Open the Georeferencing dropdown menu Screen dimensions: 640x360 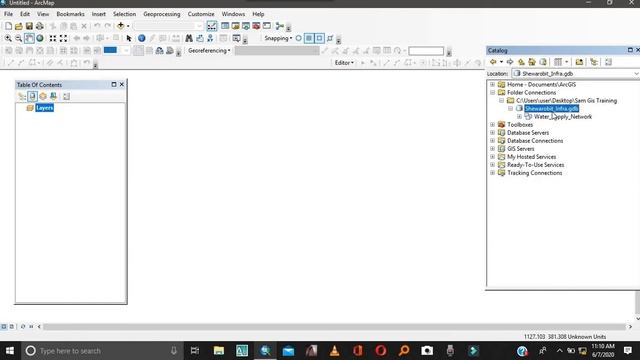[209, 51]
